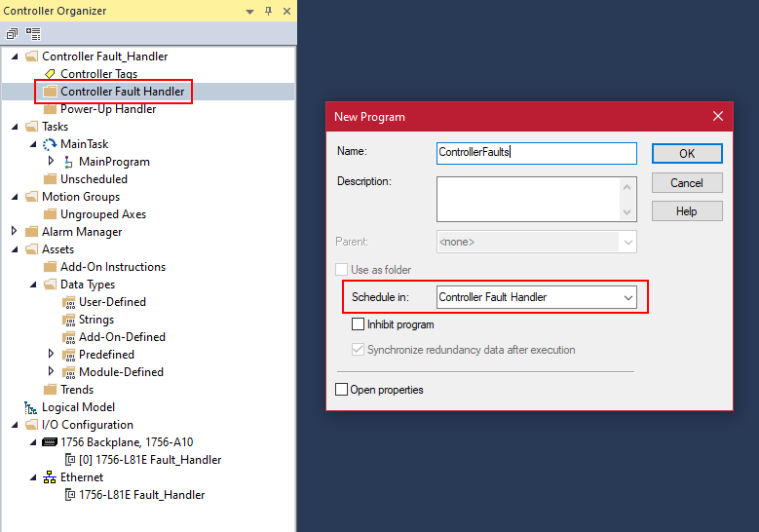The height and width of the screenshot is (532, 759).
Task: Select the Tasks folder text
Action: click(x=56, y=127)
